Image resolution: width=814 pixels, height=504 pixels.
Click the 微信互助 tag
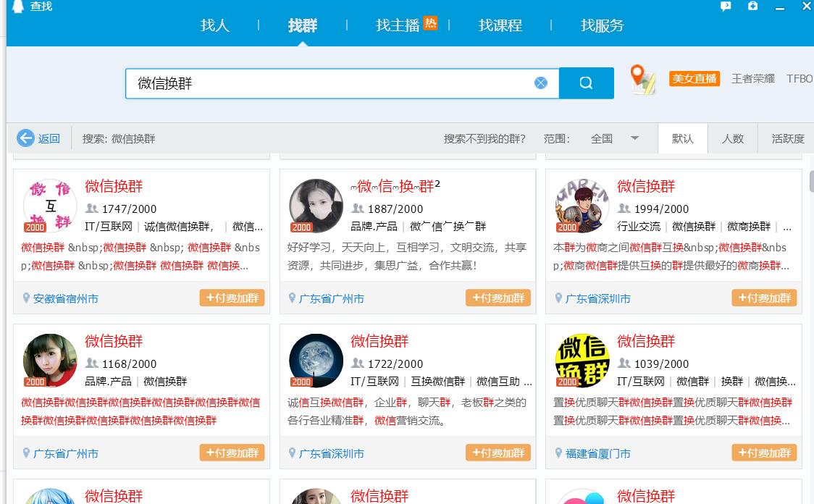tap(498, 382)
